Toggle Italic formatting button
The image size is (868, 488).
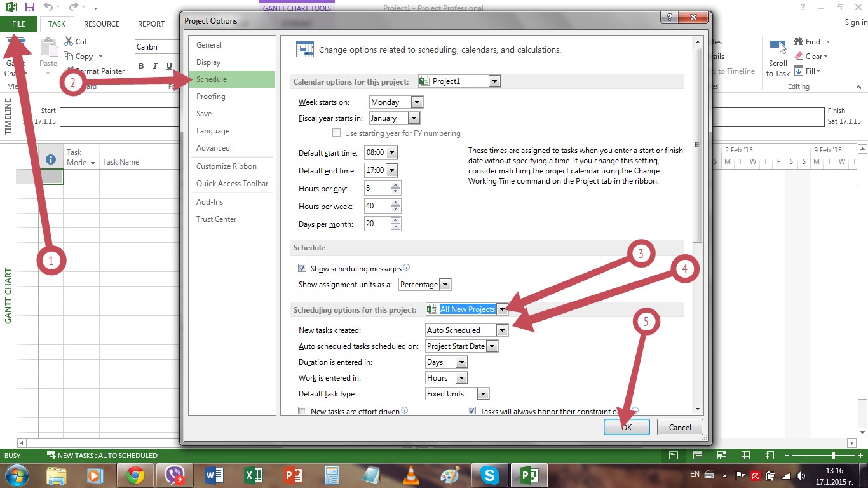155,66
